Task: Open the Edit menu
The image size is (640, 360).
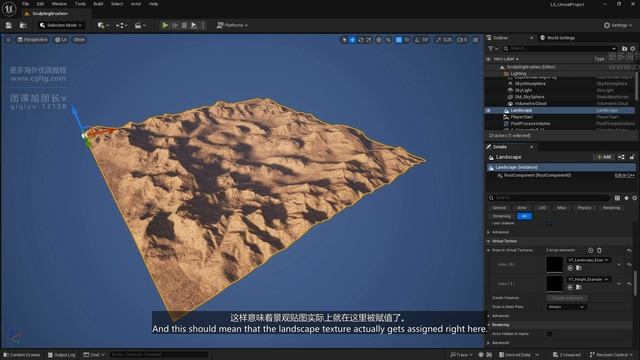Action: 40,4
